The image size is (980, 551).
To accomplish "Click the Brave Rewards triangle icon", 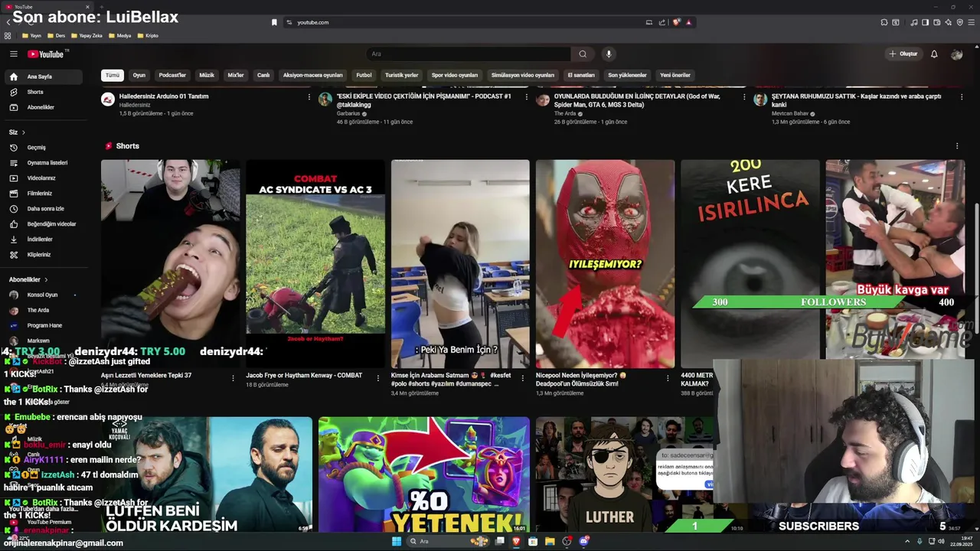I will click(688, 22).
